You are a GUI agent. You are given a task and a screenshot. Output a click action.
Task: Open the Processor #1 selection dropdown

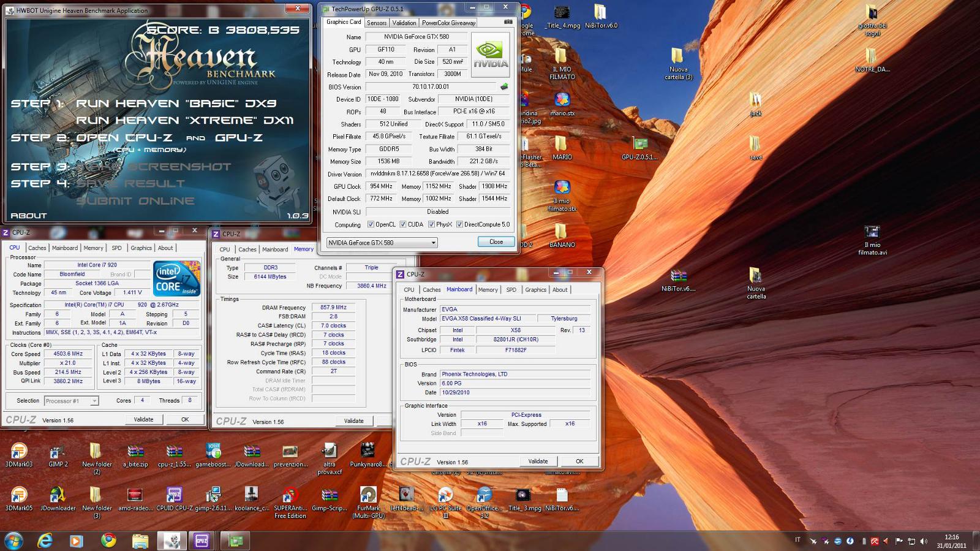point(71,401)
